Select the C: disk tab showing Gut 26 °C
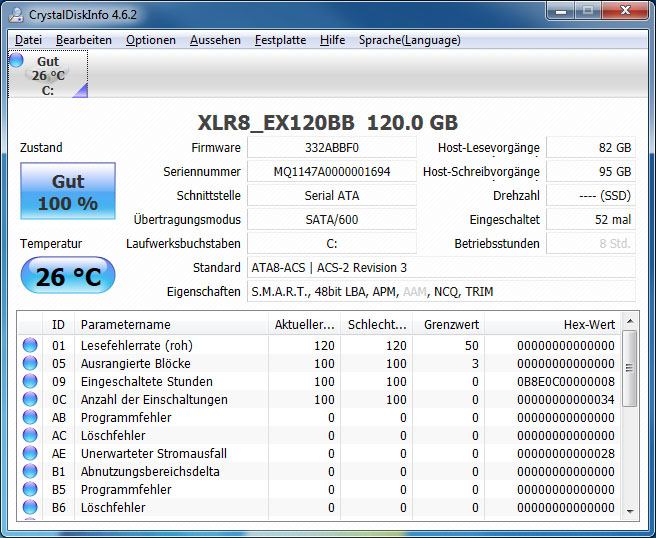Image resolution: width=656 pixels, height=538 pixels. point(48,74)
